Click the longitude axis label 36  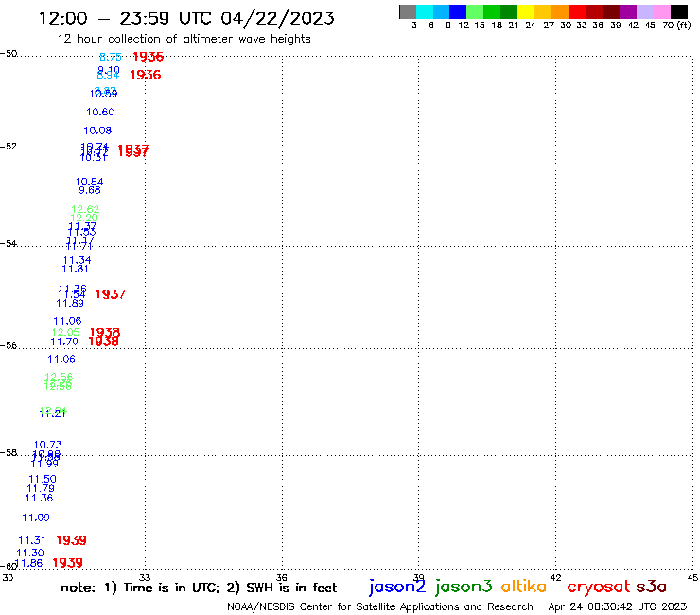[x=281, y=578]
